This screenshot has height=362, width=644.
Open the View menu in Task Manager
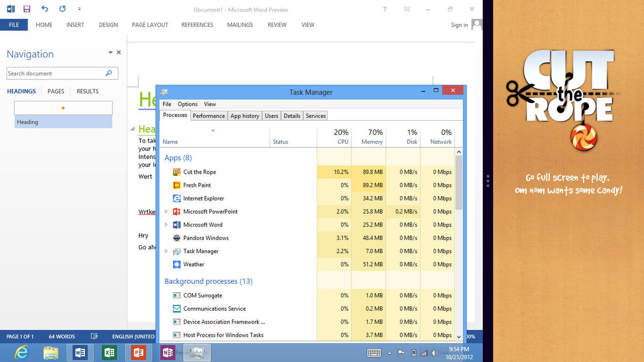tap(210, 104)
